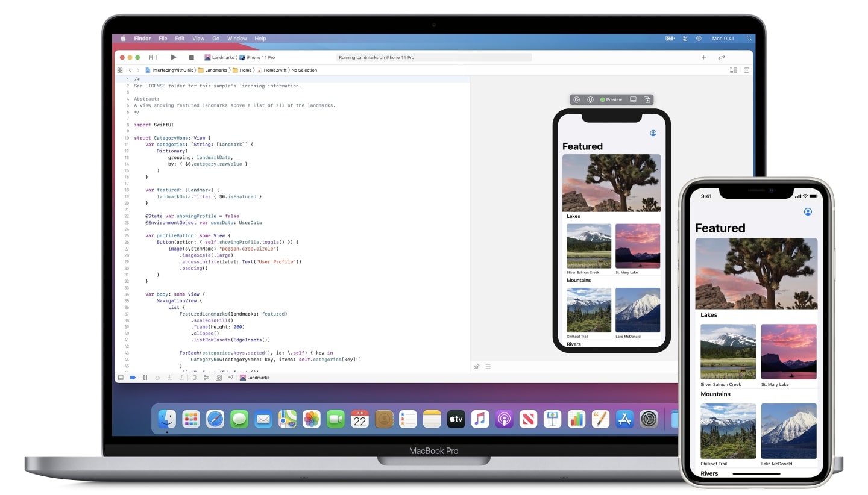Image resolution: width=868 pixels, height=495 pixels.
Task: Open the Library with the plus button
Action: coord(703,57)
